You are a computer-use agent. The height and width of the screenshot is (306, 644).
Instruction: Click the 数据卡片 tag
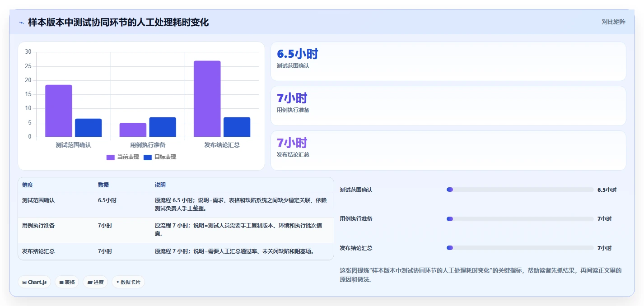[x=128, y=282]
